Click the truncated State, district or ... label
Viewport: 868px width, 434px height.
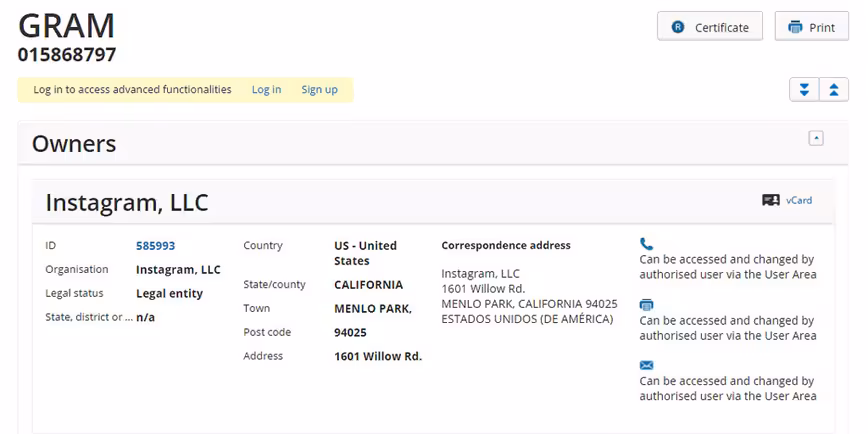pos(89,317)
